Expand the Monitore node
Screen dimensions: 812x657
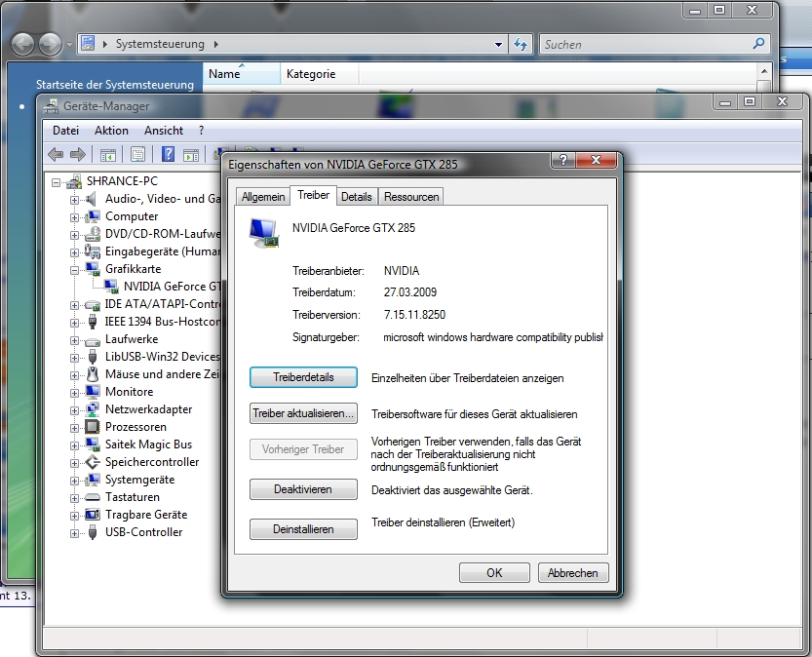click(74, 393)
